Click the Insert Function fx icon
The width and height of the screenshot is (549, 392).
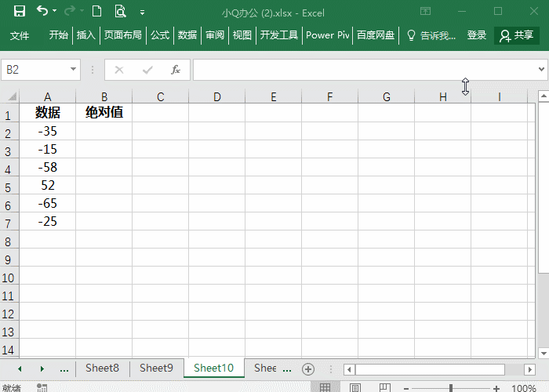[x=176, y=70]
